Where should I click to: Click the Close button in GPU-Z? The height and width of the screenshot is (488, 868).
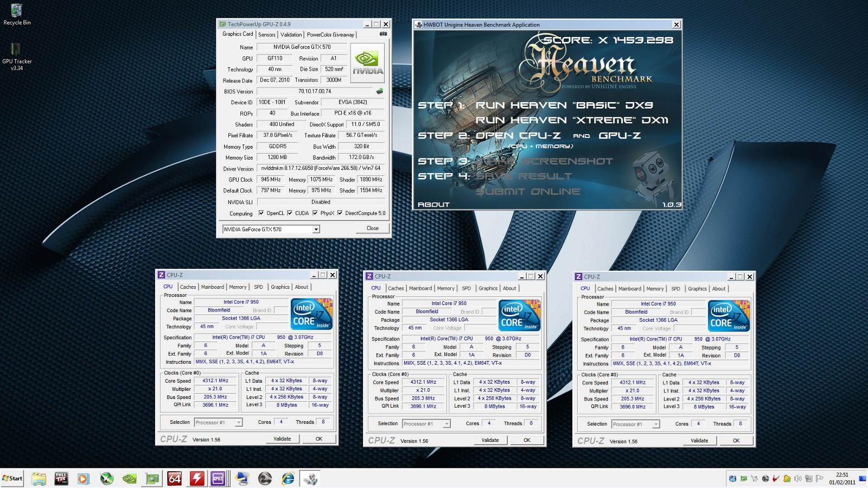click(373, 228)
